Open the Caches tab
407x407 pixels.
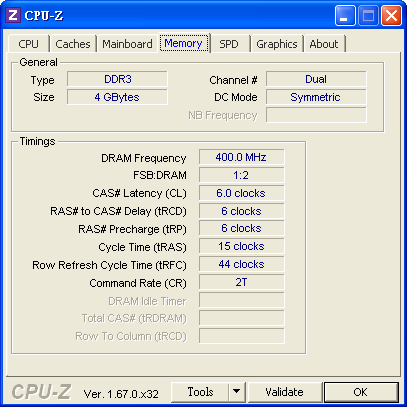coord(73,44)
